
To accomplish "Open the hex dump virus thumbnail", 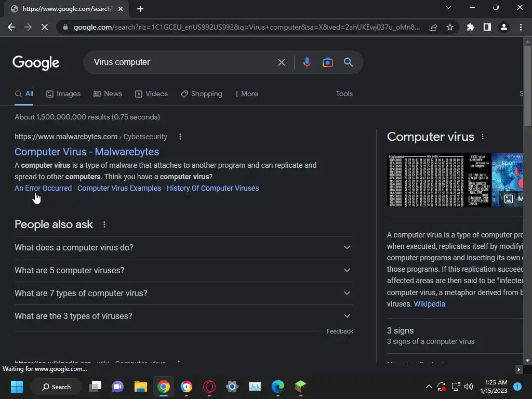I will pyautogui.click(x=438, y=180).
